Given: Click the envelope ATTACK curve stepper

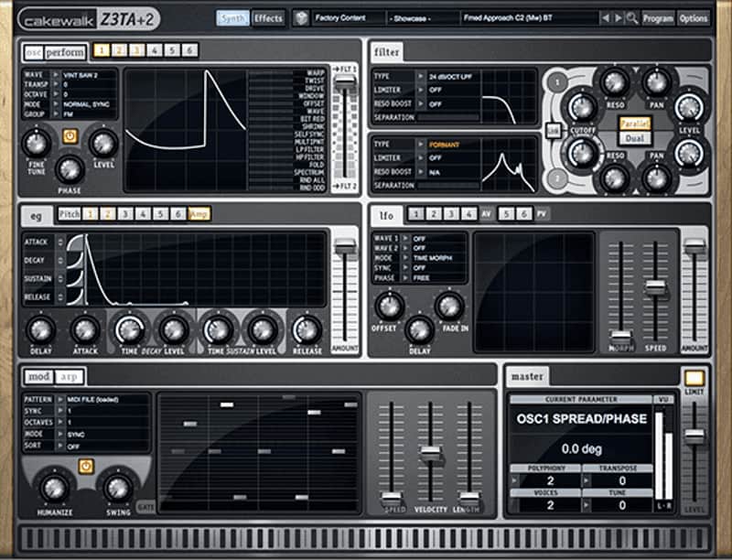Looking at the screenshot, I should point(60,242).
